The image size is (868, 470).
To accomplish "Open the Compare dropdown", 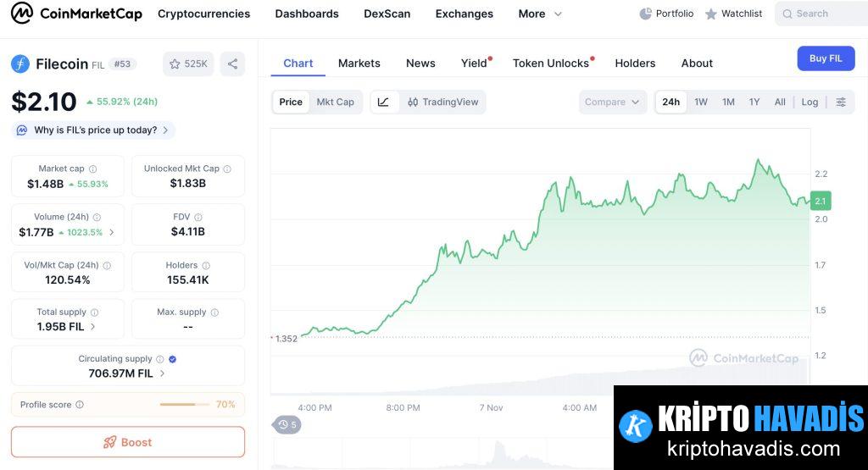I will coord(612,102).
